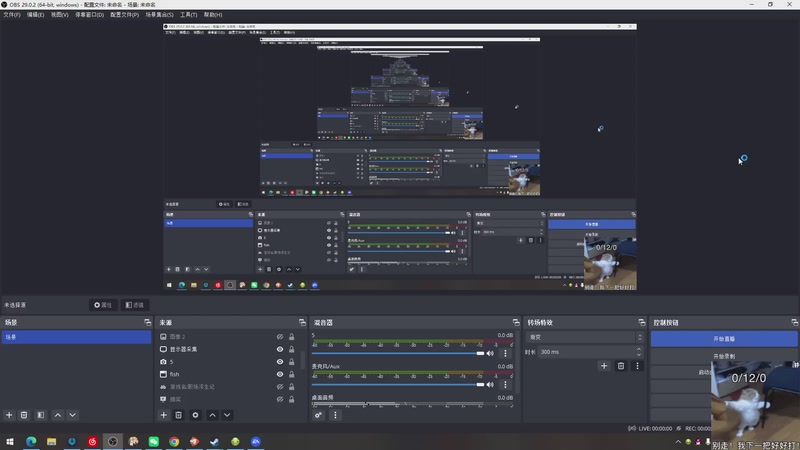800x450 pixels.
Task: Click display capture icon of 显示器采集 source
Action: [x=163, y=349]
